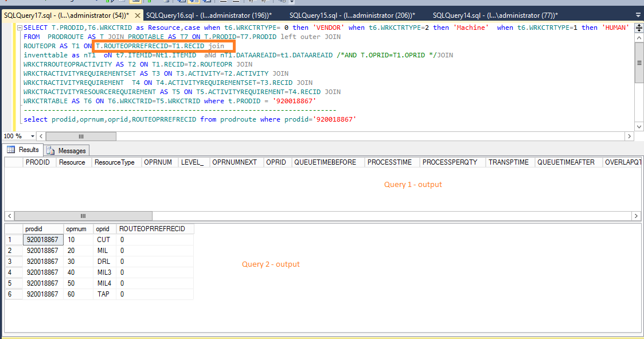644x339 pixels.
Task: Select row 6 via its row number header
Action: point(14,294)
